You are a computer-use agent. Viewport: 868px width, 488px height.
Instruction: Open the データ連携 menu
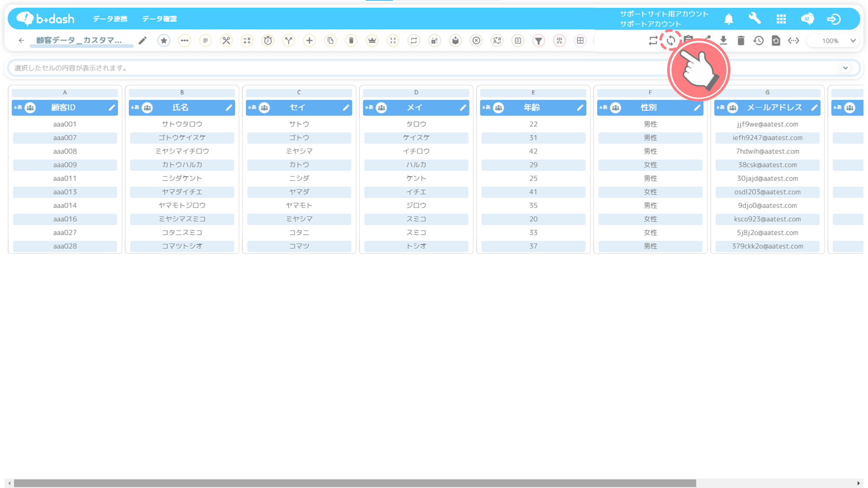tap(110, 19)
